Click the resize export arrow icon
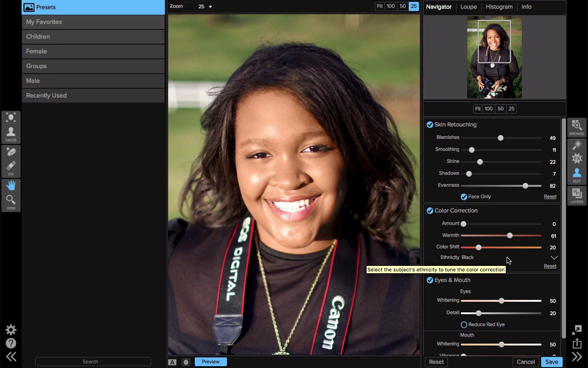The width and height of the screenshot is (588, 368). [x=577, y=329]
